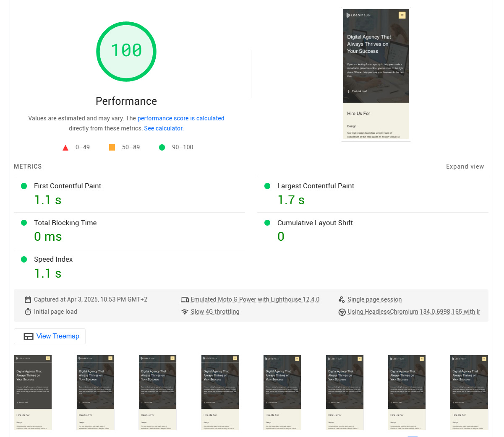Open the sixth filmstrip thumbnail
Viewport: 504px width, 437px height.
pos(345,393)
